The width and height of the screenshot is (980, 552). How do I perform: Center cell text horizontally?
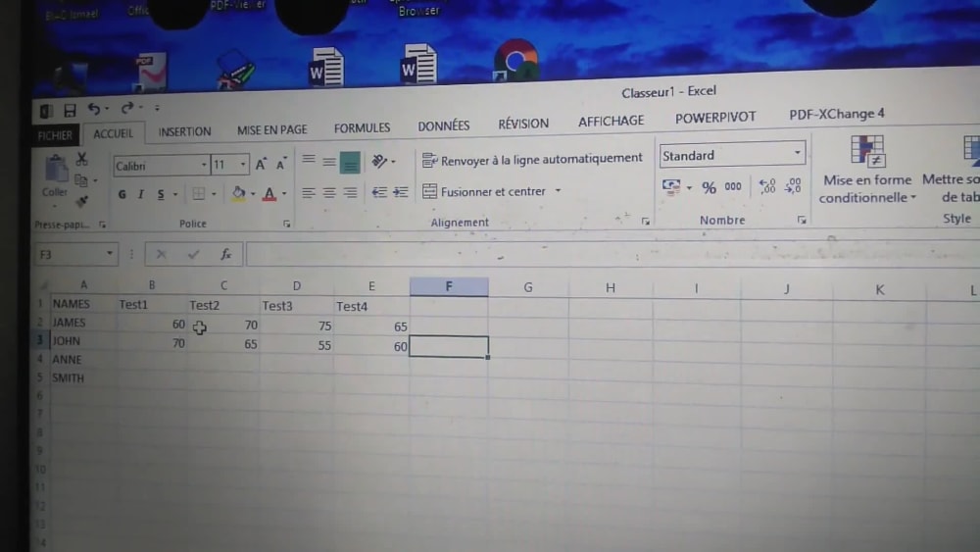pos(329,192)
